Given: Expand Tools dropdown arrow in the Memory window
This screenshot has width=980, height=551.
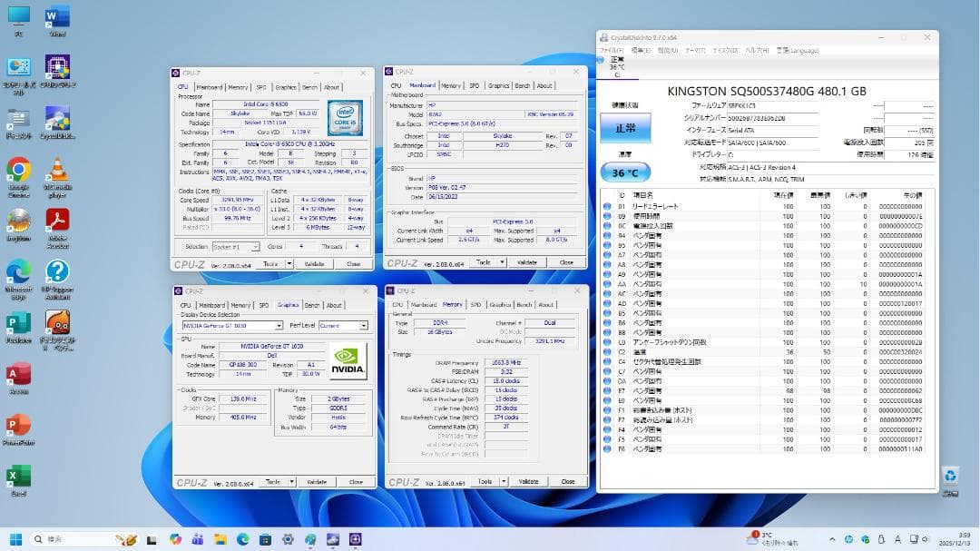Looking at the screenshot, I should tap(504, 482).
